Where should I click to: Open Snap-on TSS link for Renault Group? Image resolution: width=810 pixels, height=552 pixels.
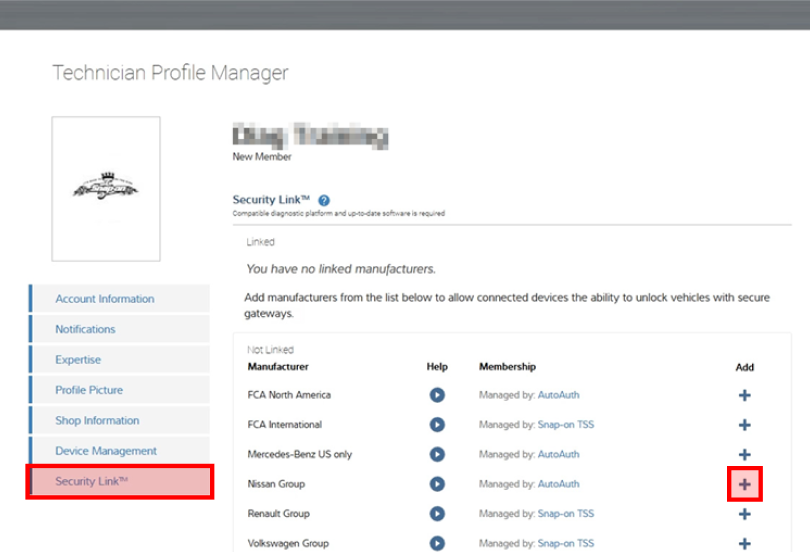coord(566,514)
